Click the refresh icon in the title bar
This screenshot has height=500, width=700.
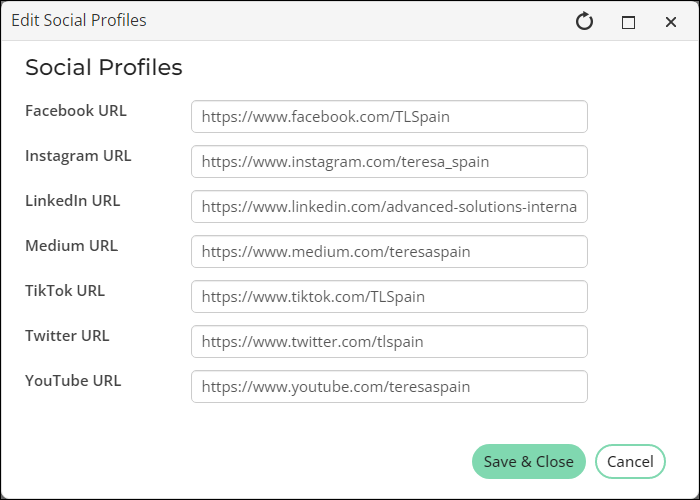(x=584, y=21)
